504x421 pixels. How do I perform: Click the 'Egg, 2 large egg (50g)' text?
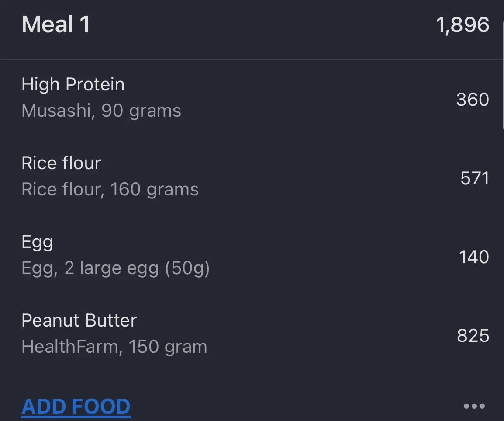point(116,268)
